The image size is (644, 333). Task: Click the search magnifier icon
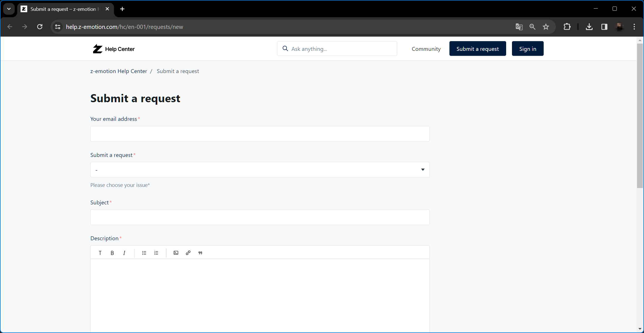285,49
